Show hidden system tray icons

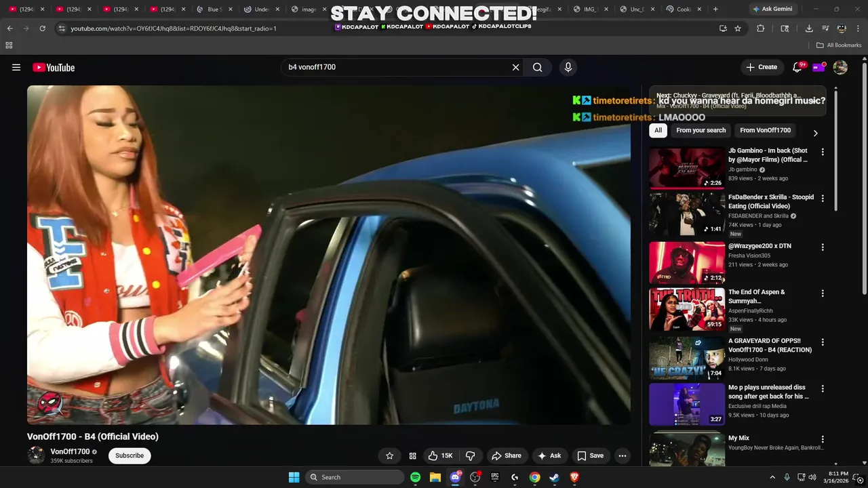pos(772,477)
